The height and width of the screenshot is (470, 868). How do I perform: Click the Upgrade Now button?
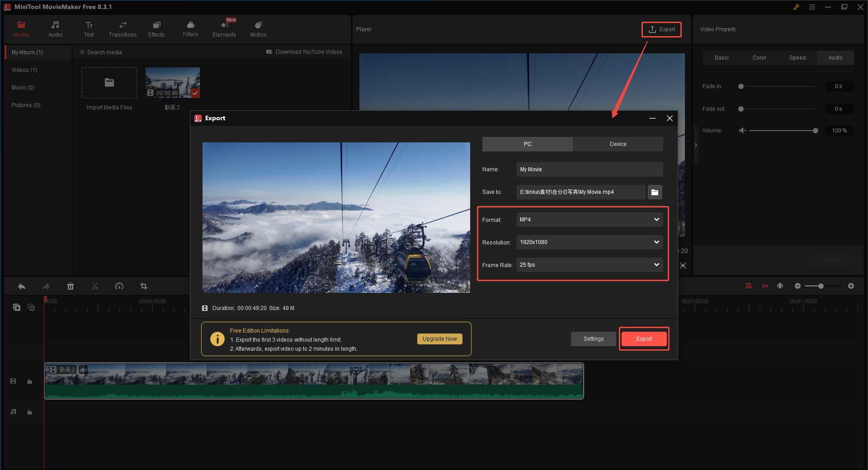439,338
